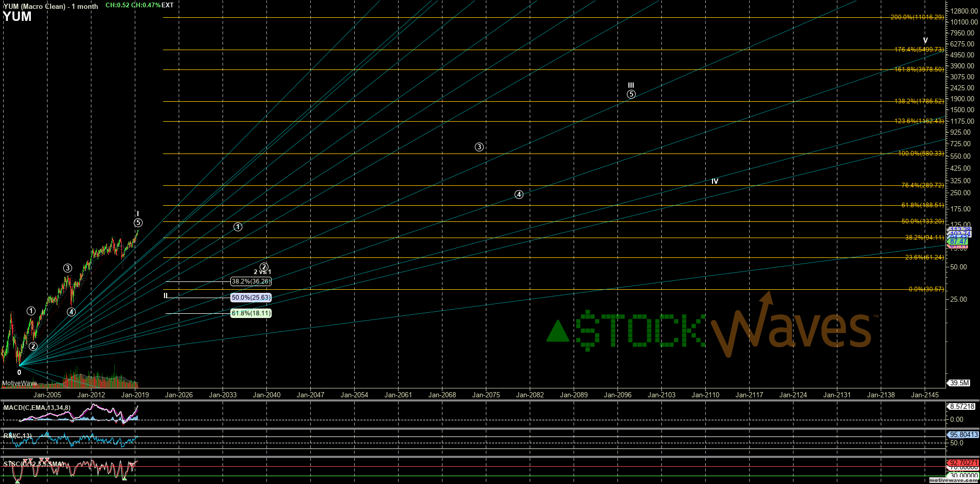Click the Jan-2026 date axis label
The width and height of the screenshot is (980, 484).
(179, 395)
